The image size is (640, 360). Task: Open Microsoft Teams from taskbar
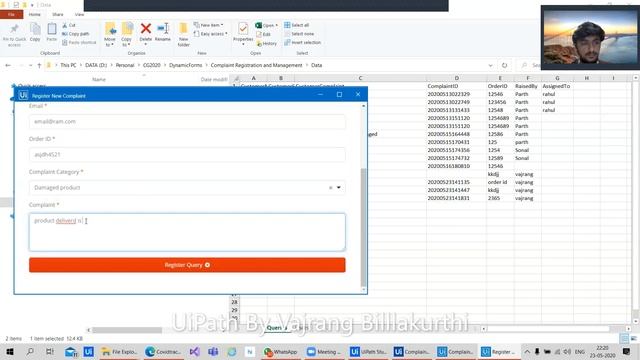(213, 351)
